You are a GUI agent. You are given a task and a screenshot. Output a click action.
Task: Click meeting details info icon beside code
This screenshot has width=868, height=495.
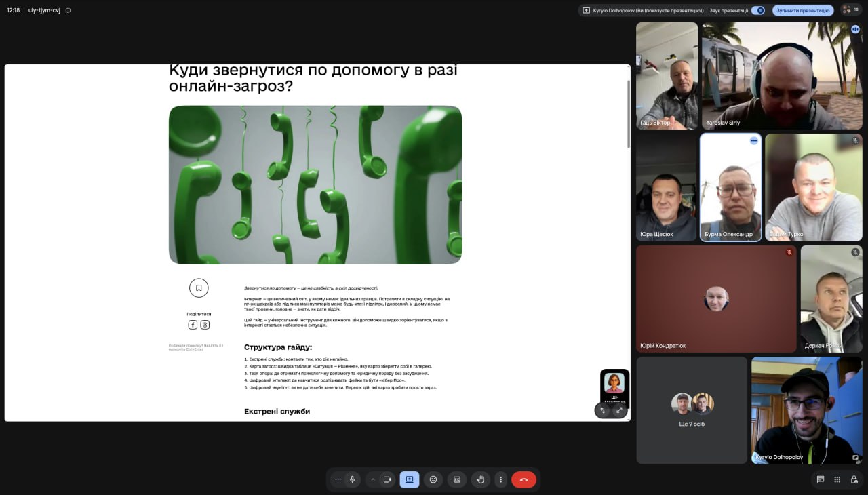click(68, 10)
